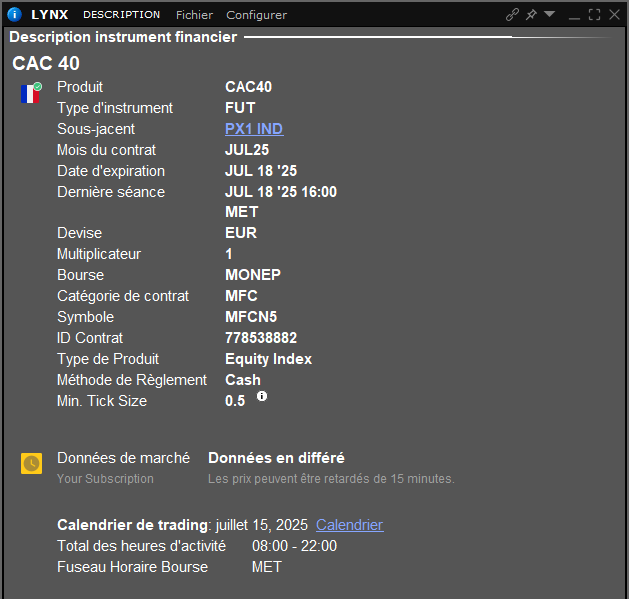Select the MFCN5 symbol value
The height and width of the screenshot is (599, 629).
click(251, 317)
